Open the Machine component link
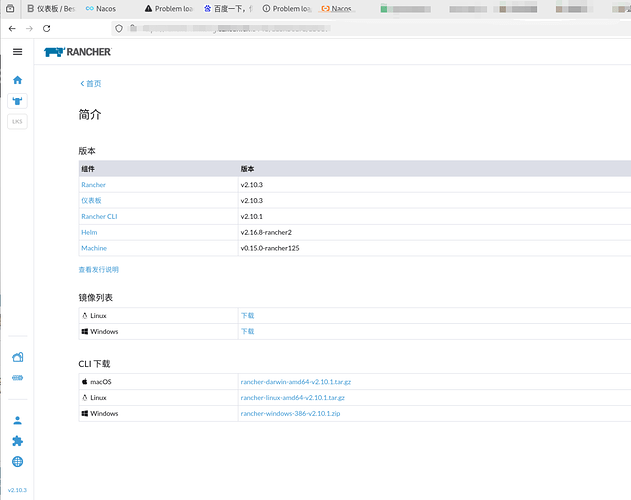 pos(94,248)
